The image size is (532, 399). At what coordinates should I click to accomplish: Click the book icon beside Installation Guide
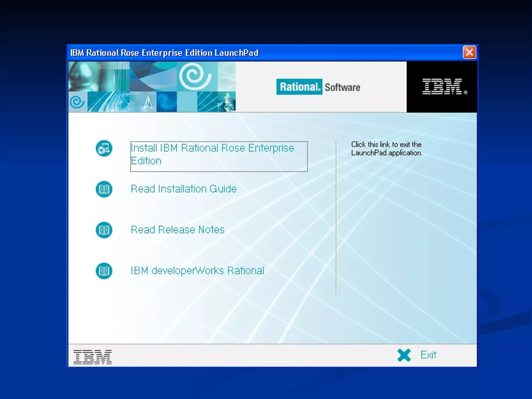coord(104,189)
